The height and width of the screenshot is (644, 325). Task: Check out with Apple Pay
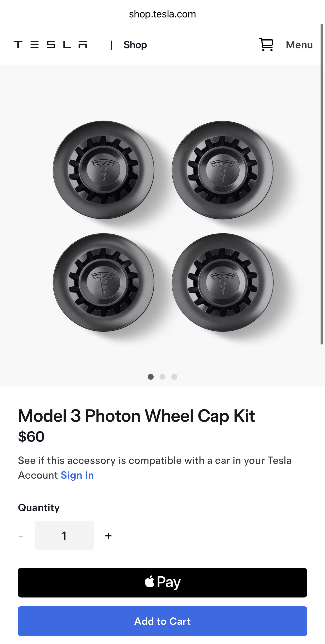coord(162,582)
